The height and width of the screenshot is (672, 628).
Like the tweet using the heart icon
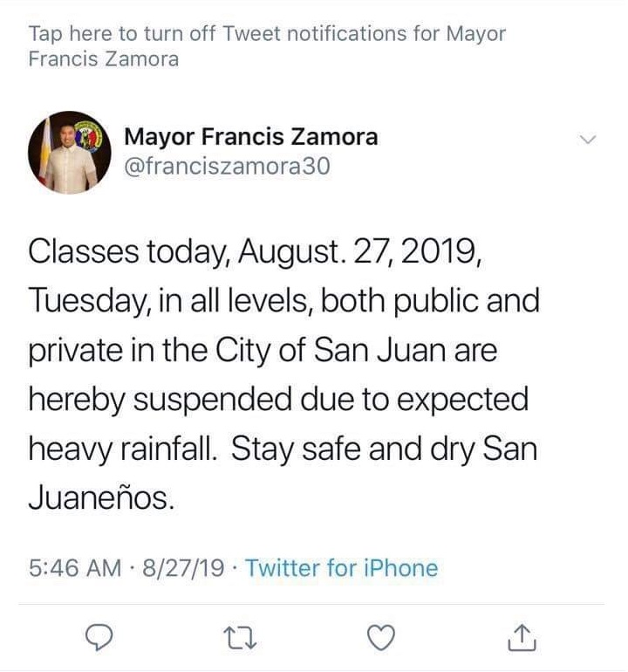click(379, 640)
